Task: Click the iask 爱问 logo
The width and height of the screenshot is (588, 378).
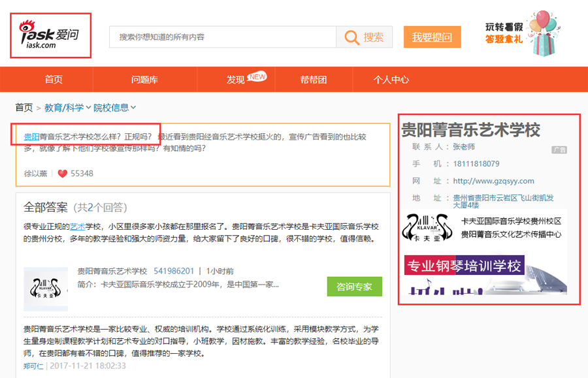Action: (x=49, y=35)
